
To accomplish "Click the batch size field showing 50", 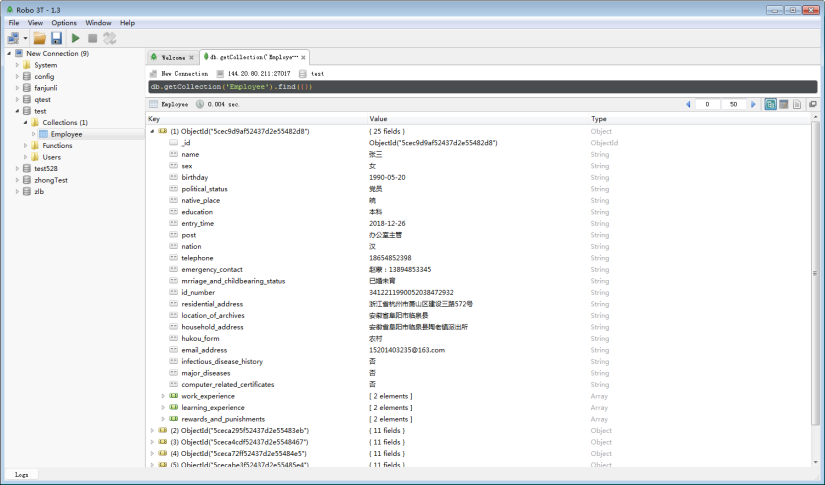I will (x=733, y=104).
